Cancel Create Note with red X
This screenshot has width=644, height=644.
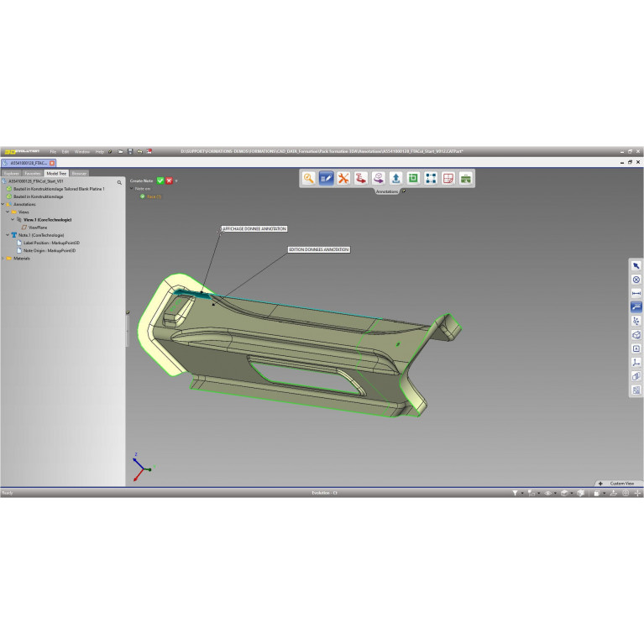(x=170, y=181)
